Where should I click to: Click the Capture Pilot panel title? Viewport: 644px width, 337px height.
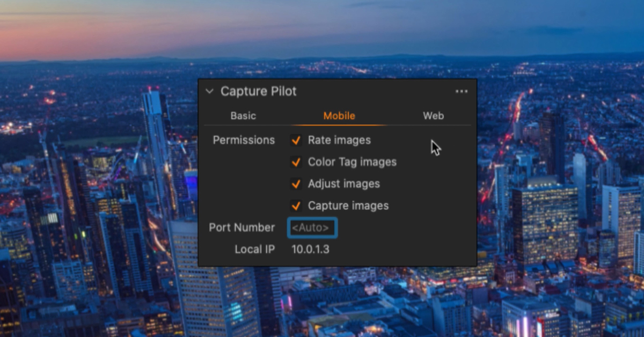point(259,92)
